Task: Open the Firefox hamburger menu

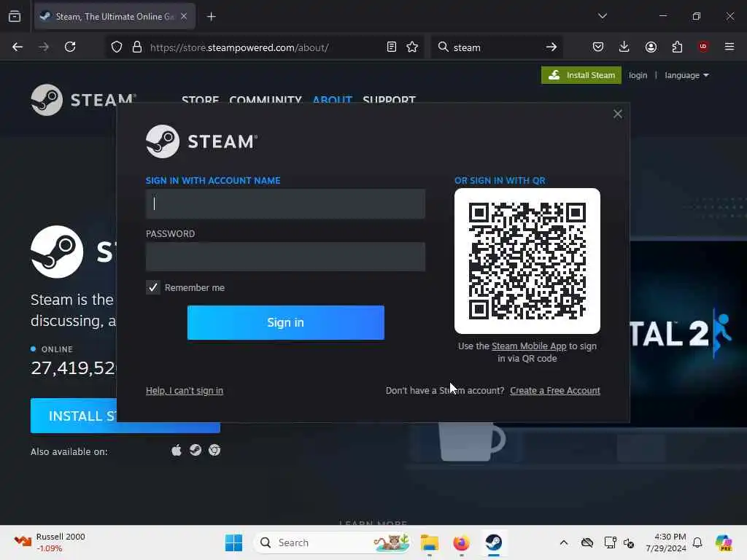Action: tap(729, 47)
